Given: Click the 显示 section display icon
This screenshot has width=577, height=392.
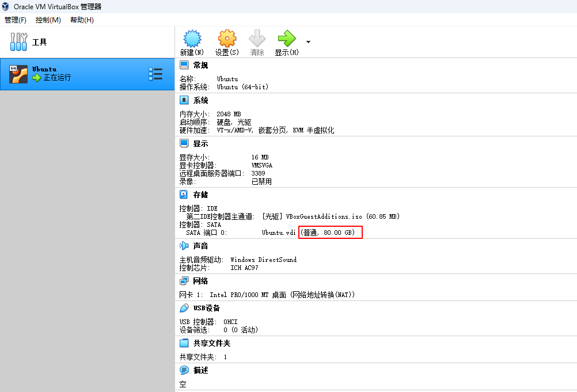Looking at the screenshot, I should [x=184, y=143].
